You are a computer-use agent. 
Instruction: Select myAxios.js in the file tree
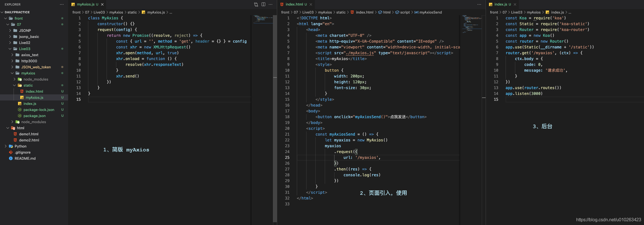tap(34, 97)
